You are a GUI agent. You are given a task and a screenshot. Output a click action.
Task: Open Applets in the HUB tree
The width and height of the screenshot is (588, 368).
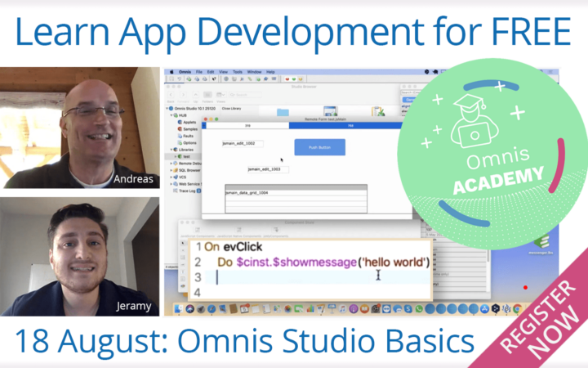point(189,122)
